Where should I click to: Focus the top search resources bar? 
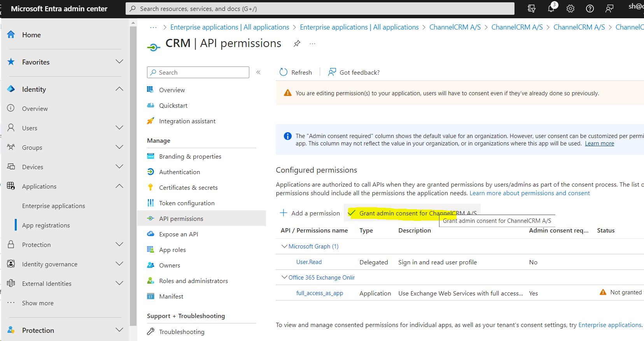tap(320, 9)
